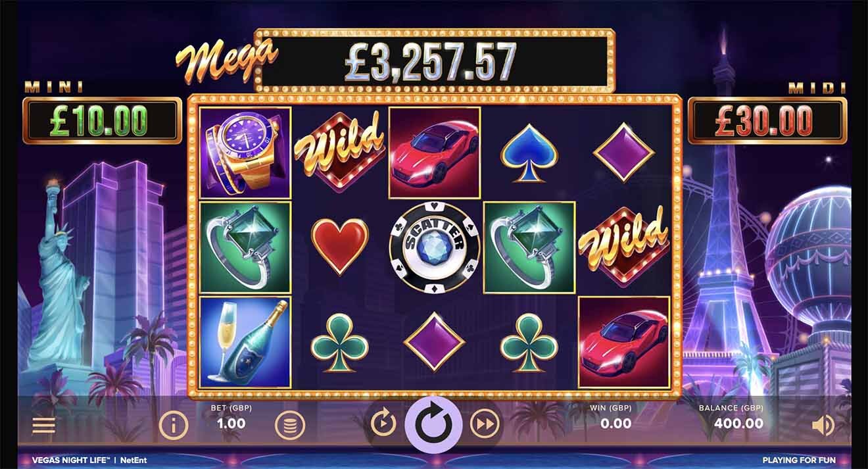Start autoplay with the small circular arrow
868x469 pixels.
pyautogui.click(x=383, y=424)
